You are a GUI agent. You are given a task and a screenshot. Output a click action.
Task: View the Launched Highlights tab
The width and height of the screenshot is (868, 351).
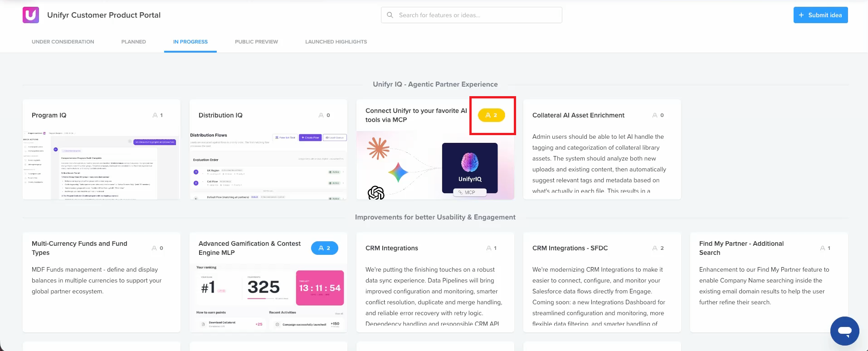click(336, 42)
